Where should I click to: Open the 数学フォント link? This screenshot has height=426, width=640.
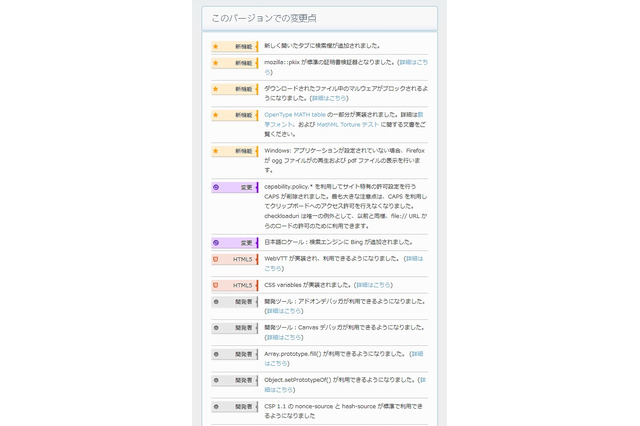click(279, 124)
